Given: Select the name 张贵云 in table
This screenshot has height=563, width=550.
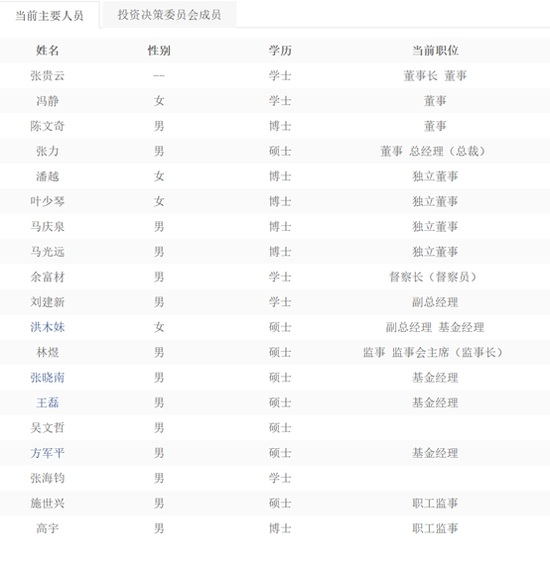Looking at the screenshot, I should 47,76.
